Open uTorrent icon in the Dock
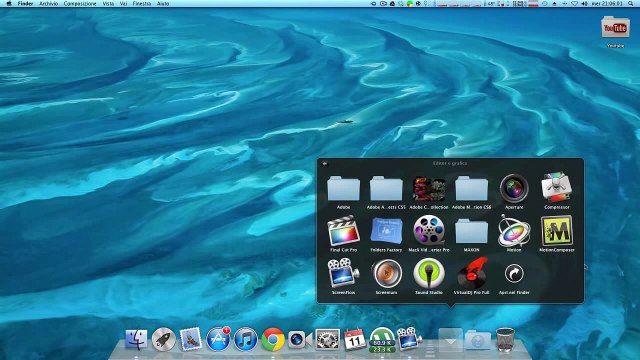Screen dimensions: 640x360 tap(382, 340)
